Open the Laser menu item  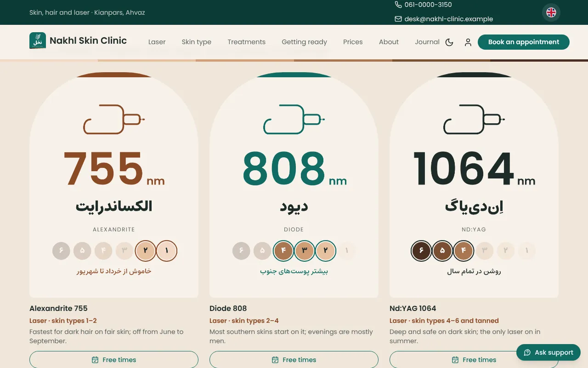pyautogui.click(x=157, y=42)
